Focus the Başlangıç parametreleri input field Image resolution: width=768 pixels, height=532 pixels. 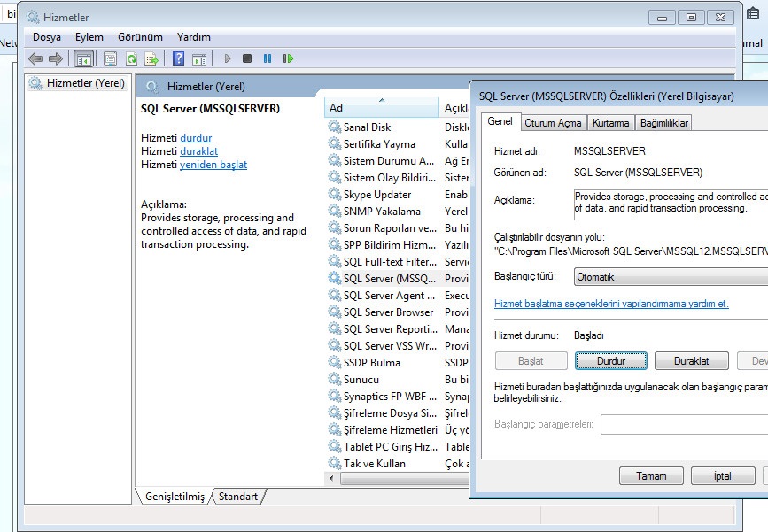[x=684, y=424]
